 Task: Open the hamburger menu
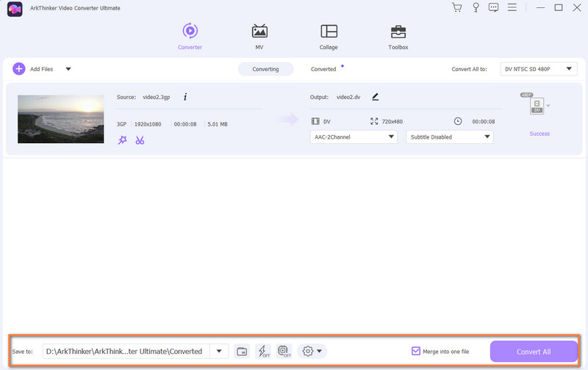tap(512, 7)
